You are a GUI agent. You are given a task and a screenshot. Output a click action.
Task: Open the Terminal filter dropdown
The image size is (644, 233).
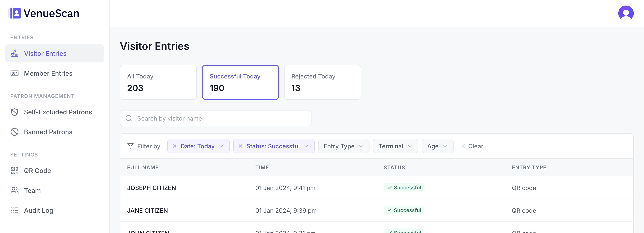pyautogui.click(x=395, y=146)
